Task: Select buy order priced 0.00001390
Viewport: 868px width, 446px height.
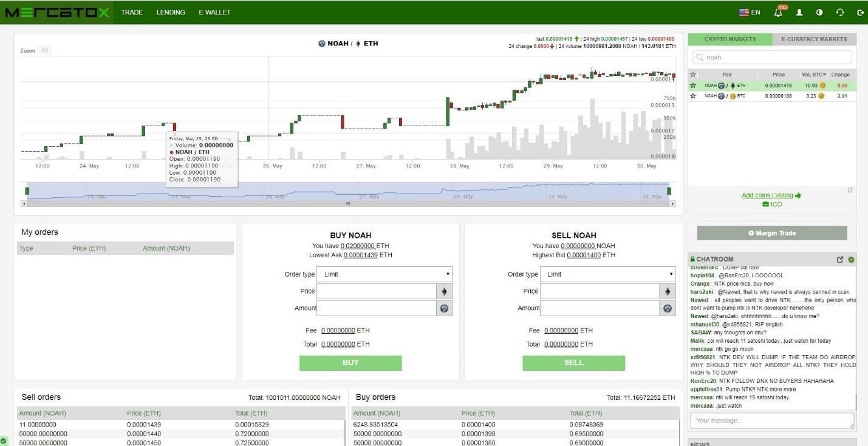Action: [x=515, y=434]
